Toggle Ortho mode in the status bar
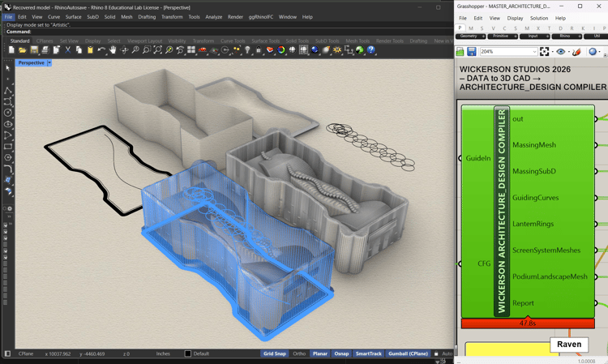This screenshot has height=364, width=608. 299,353
